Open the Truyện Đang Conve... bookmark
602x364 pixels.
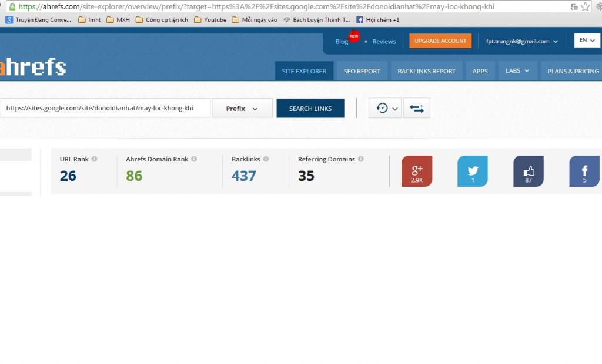pyautogui.click(x=38, y=20)
